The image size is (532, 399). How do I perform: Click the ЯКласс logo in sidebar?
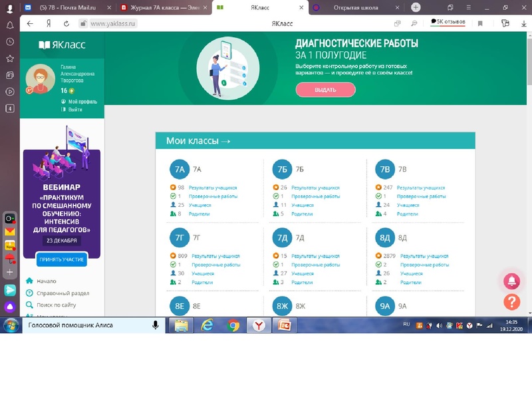pyautogui.click(x=62, y=45)
